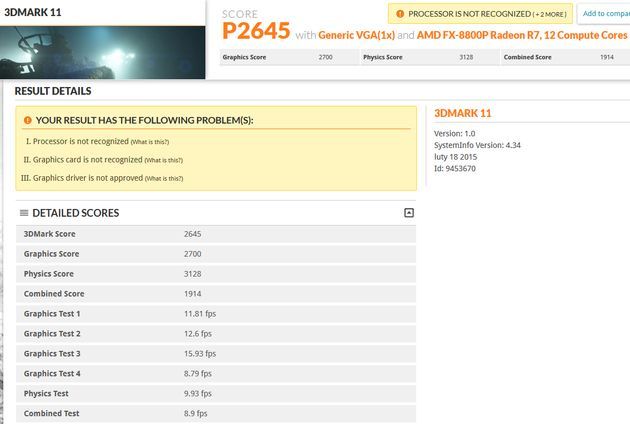The image size is (630, 424).
Task: Click the Physics Score row in the details table
Action: pos(216,274)
